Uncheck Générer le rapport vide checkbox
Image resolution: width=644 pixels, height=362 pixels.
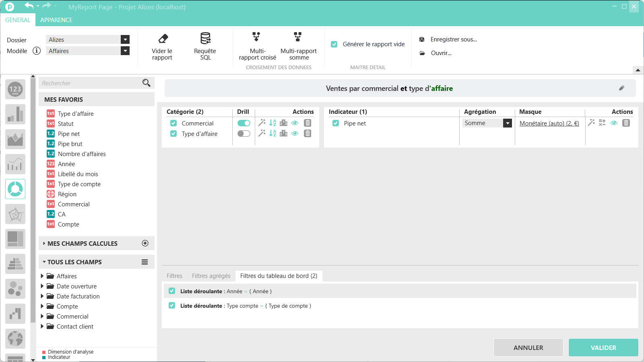(334, 44)
